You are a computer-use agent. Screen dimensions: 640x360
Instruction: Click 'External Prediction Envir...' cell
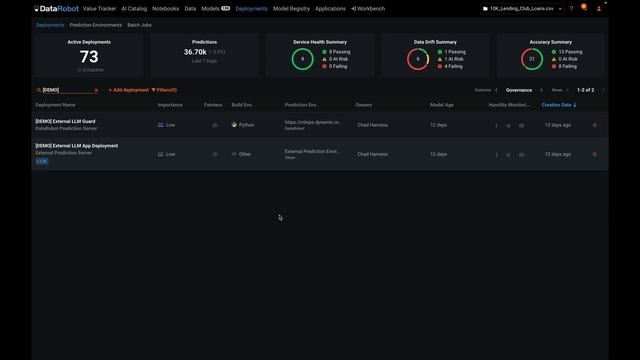312,151
